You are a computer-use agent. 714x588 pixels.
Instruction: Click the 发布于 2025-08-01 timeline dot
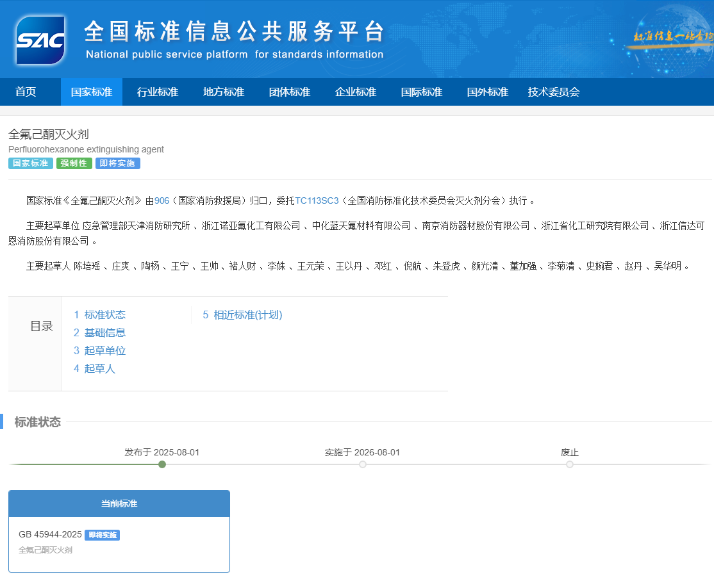[162, 464]
